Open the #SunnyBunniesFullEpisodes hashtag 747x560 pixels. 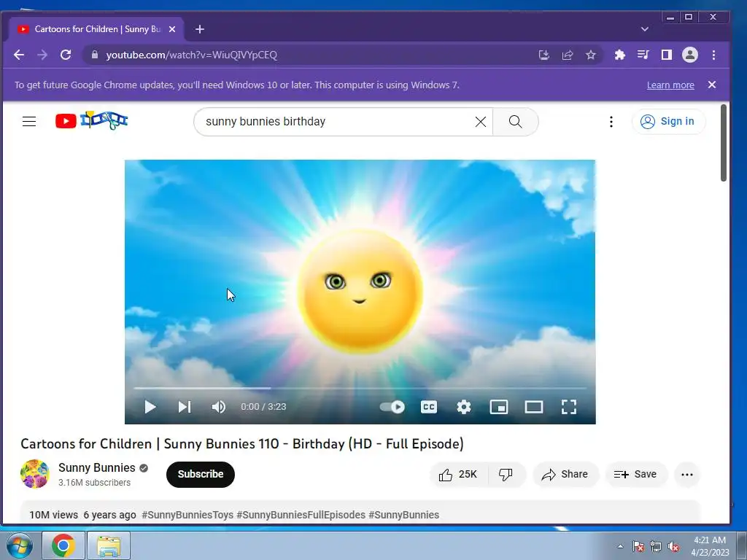[301, 515]
